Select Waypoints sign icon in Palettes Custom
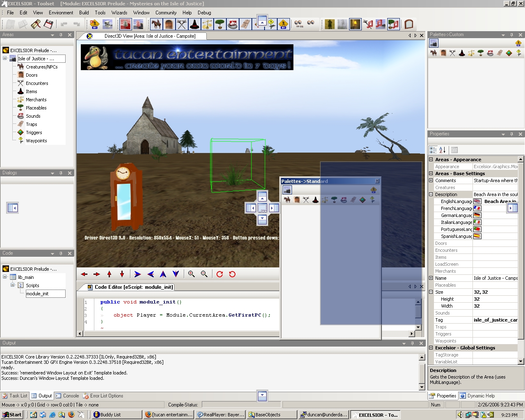 518,53
